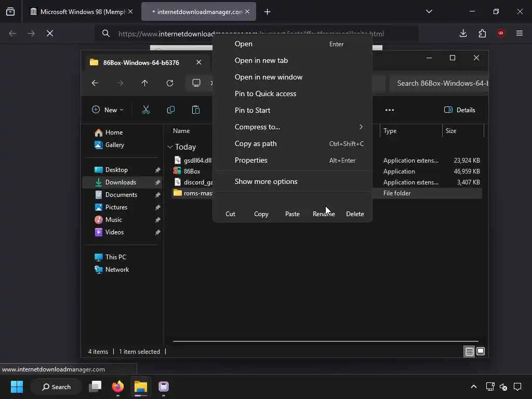Click the Cut scissors toolbar icon
This screenshot has height=399, width=532.
pos(145,110)
